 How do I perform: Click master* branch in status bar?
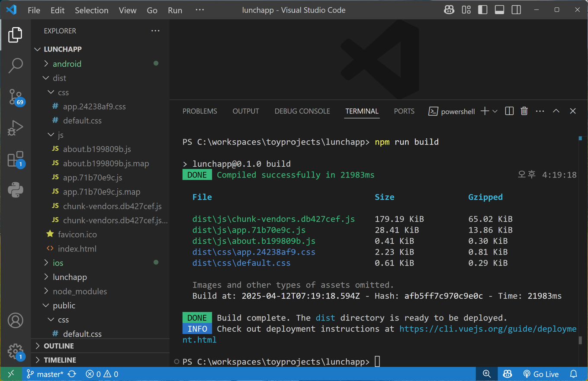45,374
